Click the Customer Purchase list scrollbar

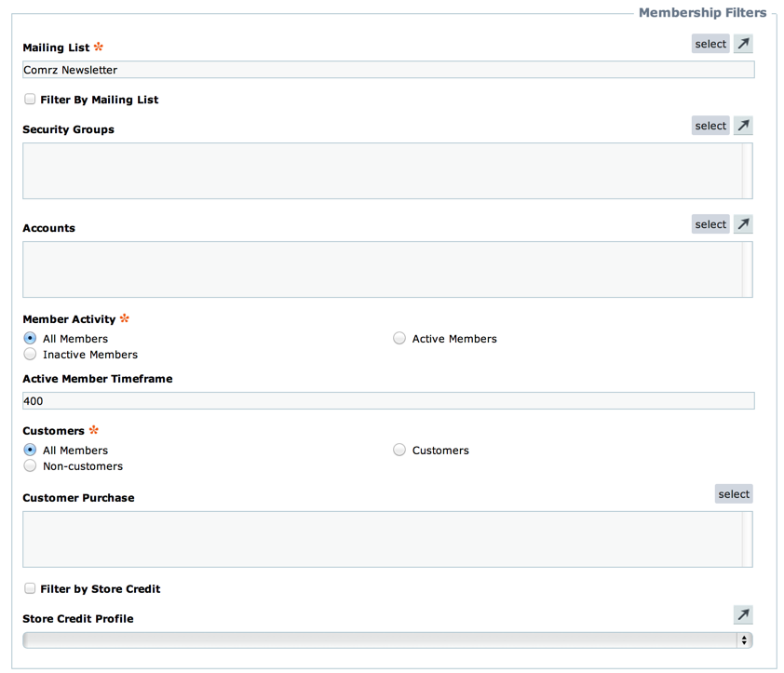[x=748, y=539]
